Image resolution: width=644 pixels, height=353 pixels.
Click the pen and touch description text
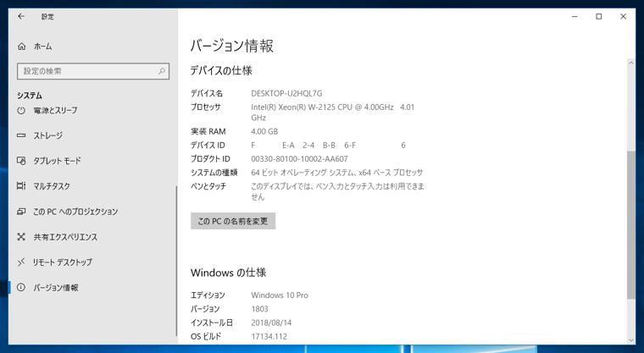point(337,191)
